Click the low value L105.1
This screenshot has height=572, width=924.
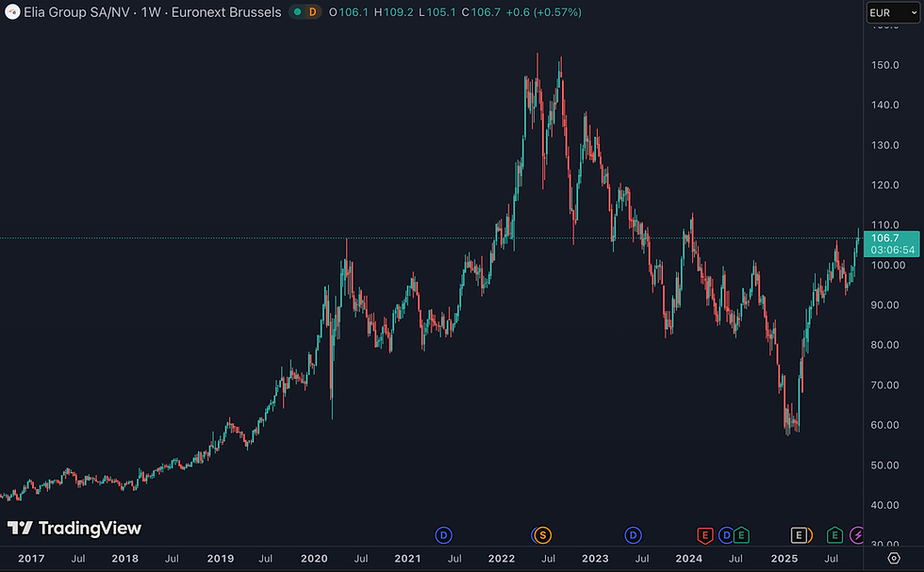tap(437, 12)
